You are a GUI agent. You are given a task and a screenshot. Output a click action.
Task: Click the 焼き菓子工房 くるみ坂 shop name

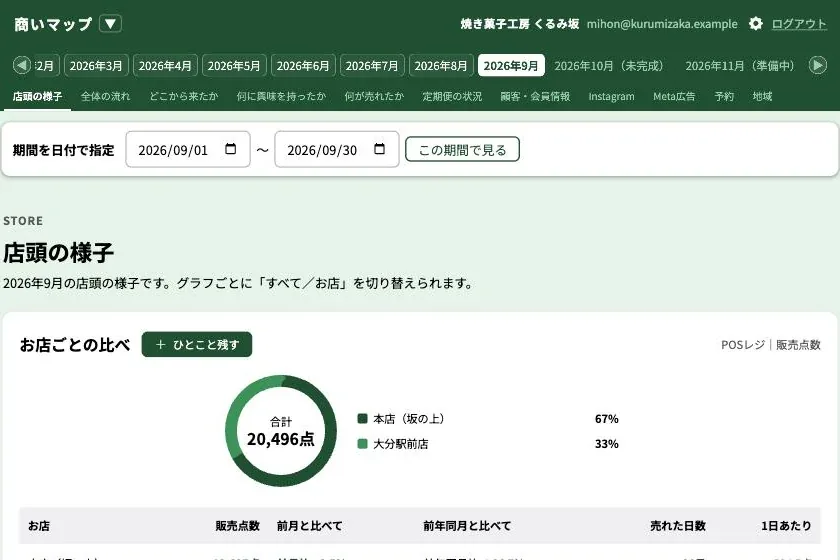pyautogui.click(x=520, y=24)
